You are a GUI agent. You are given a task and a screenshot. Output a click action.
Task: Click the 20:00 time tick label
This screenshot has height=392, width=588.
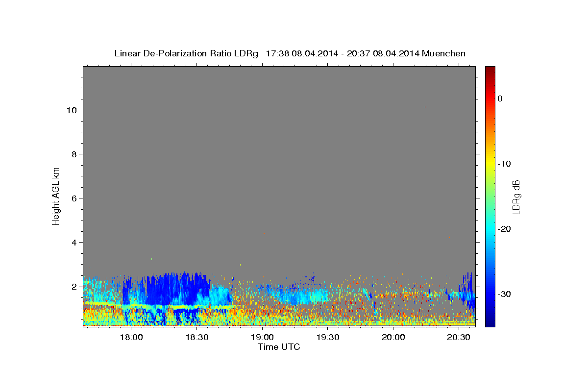393,337
